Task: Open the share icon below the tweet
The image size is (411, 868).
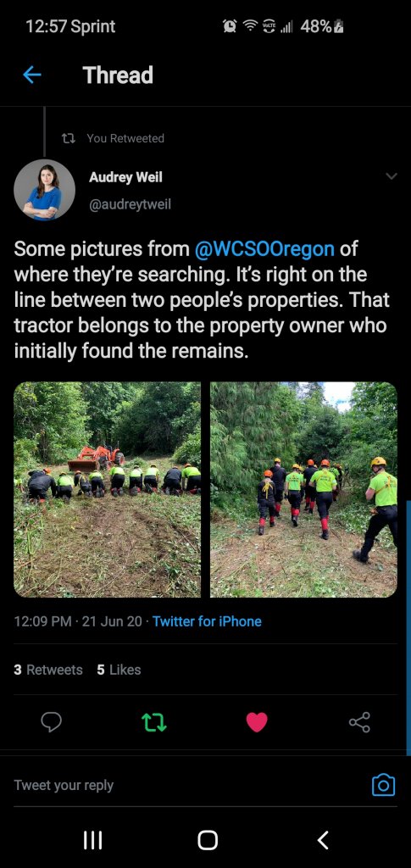Action: coord(359,722)
